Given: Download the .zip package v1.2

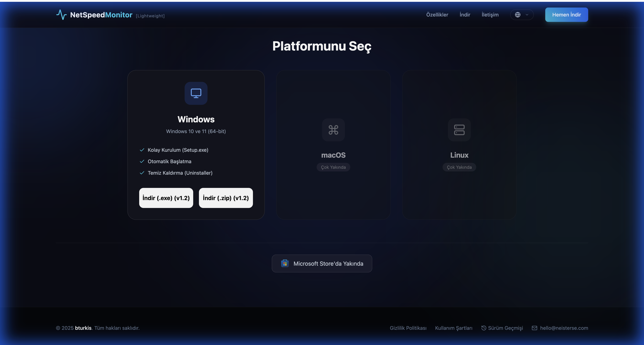Looking at the screenshot, I should (x=226, y=198).
